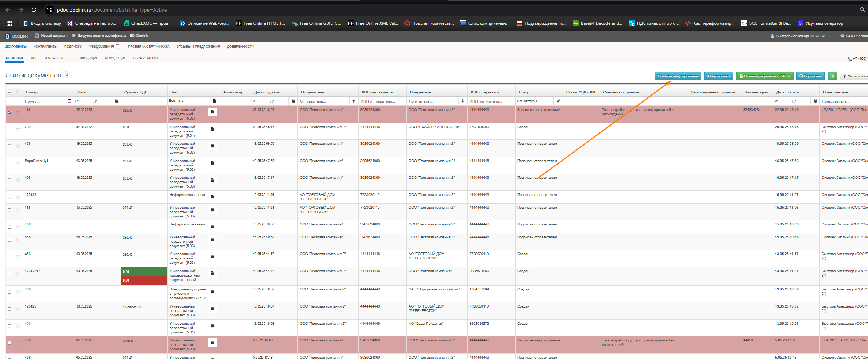Open calendar for Дата статуса filter
Viewport: 868px width, 359px height.
pos(815,101)
